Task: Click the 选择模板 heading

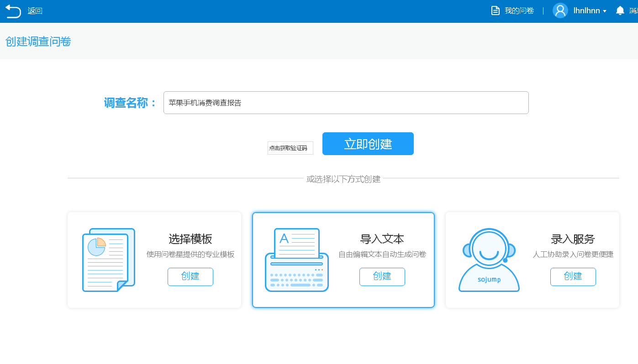Action: coord(190,239)
